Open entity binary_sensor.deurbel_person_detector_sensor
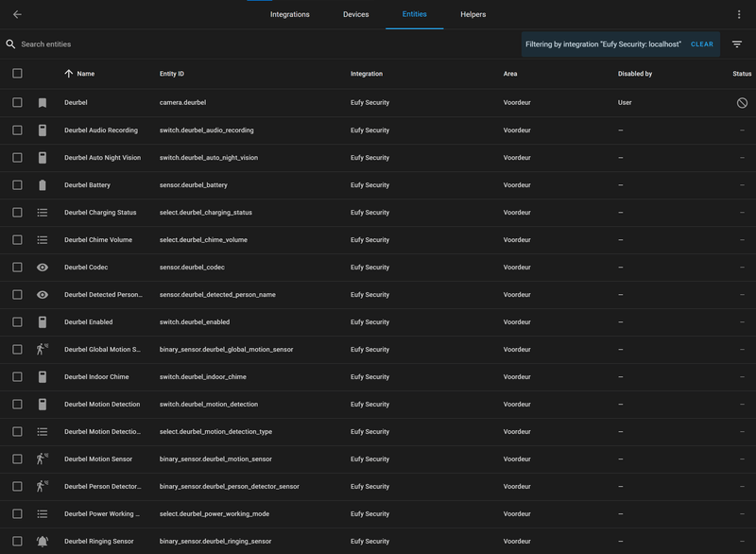 click(x=230, y=487)
